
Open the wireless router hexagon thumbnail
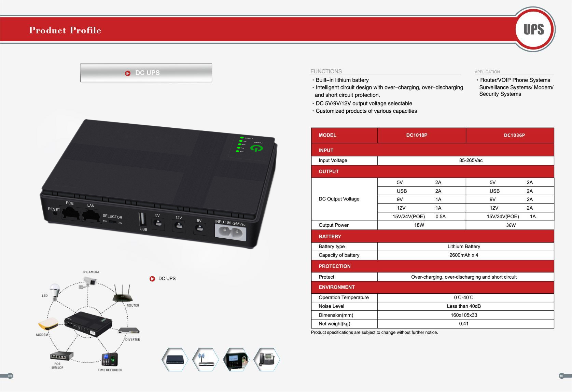click(x=205, y=359)
